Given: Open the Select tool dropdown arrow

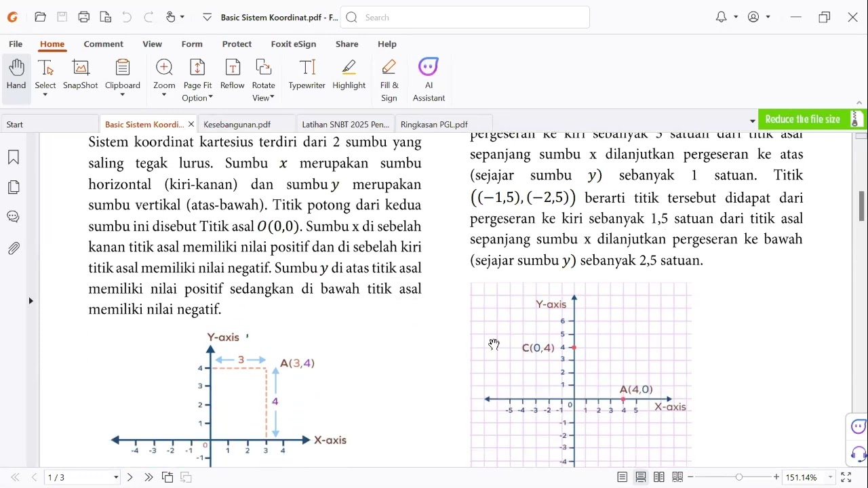Looking at the screenshot, I should [x=45, y=95].
